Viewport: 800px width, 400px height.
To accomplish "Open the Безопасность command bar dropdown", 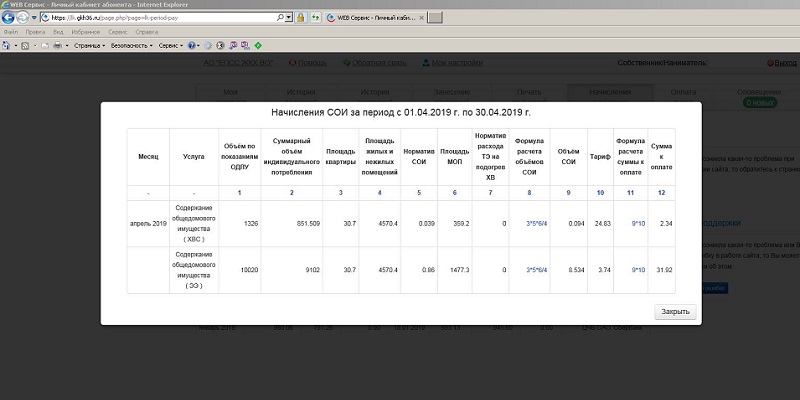I will click(x=132, y=45).
